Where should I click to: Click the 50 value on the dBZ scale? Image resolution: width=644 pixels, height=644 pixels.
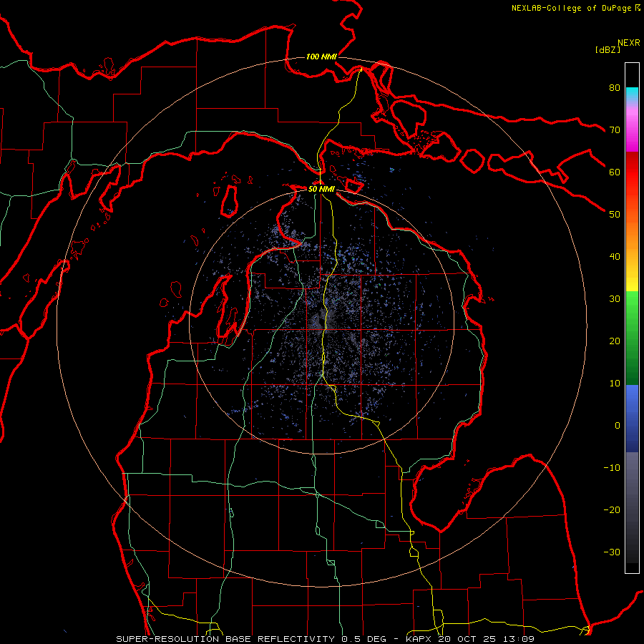pyautogui.click(x=615, y=215)
